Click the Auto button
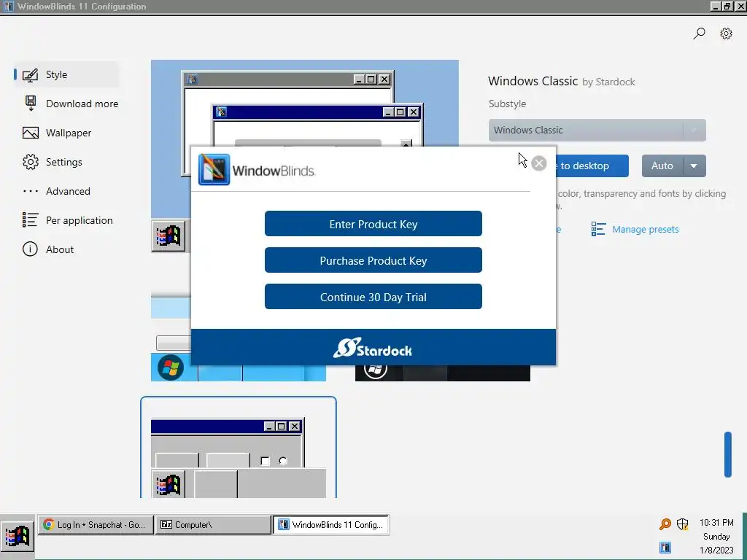This screenshot has width=747, height=560. (x=662, y=166)
